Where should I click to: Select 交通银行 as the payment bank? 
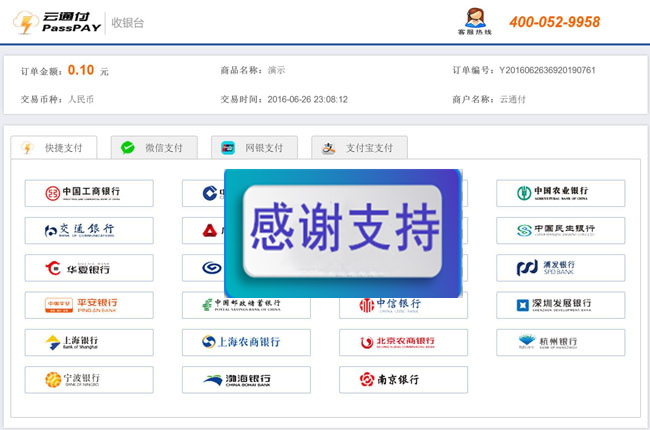89,231
